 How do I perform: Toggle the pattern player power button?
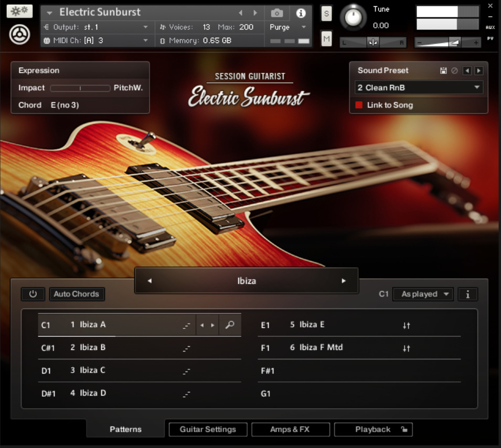tap(33, 294)
